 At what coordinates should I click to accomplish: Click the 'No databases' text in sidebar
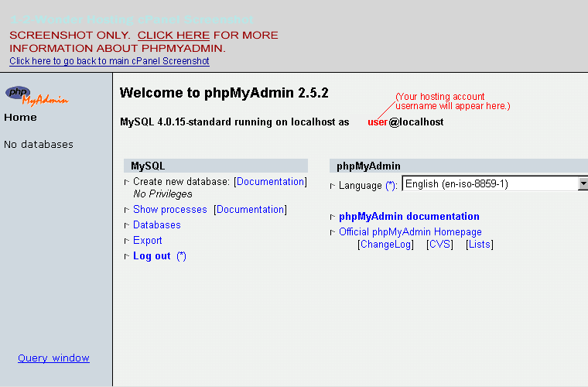[x=39, y=145]
